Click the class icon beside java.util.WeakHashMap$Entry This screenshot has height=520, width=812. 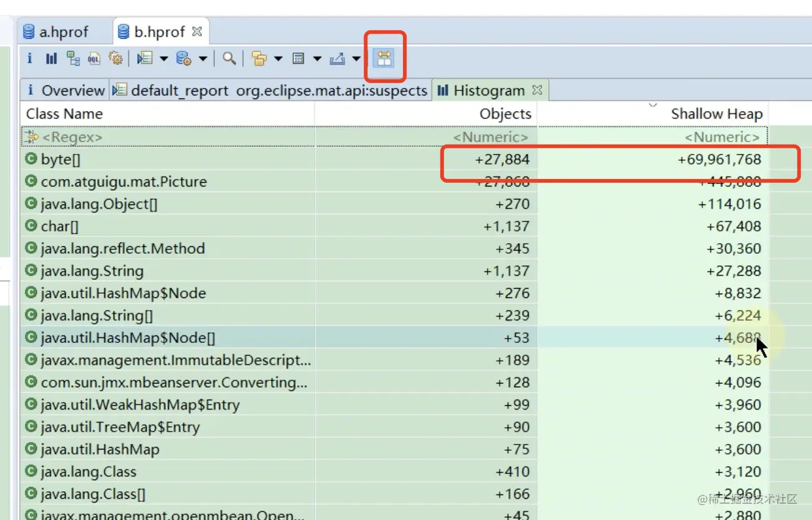click(31, 405)
